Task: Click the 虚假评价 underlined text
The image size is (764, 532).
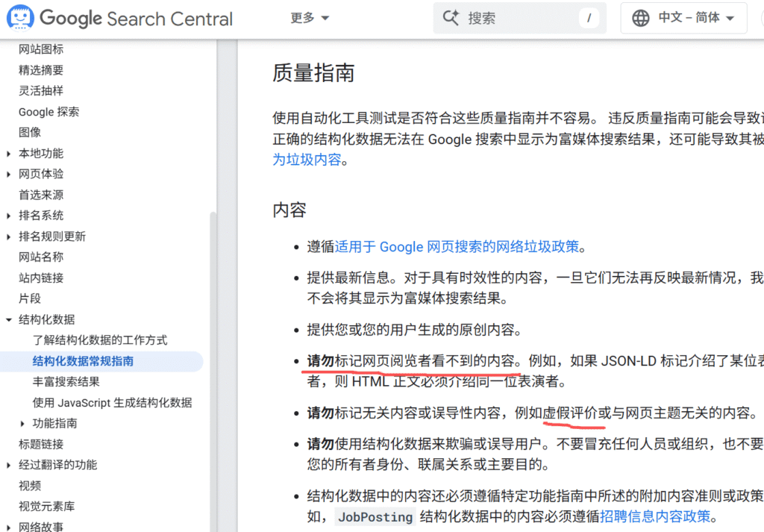Action: tap(570, 413)
